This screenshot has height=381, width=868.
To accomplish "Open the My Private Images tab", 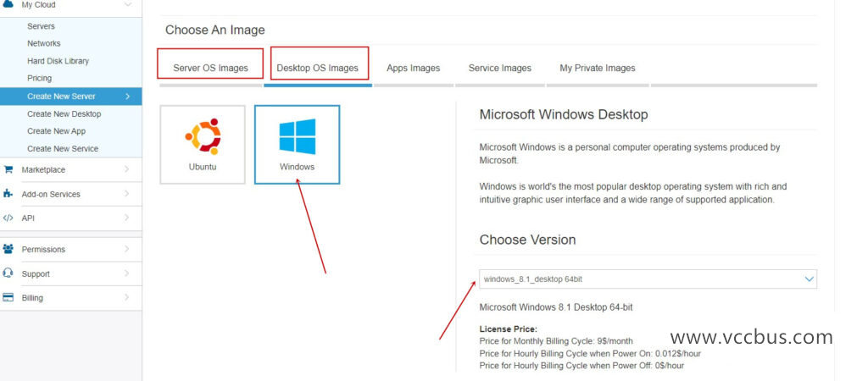I will coord(597,68).
